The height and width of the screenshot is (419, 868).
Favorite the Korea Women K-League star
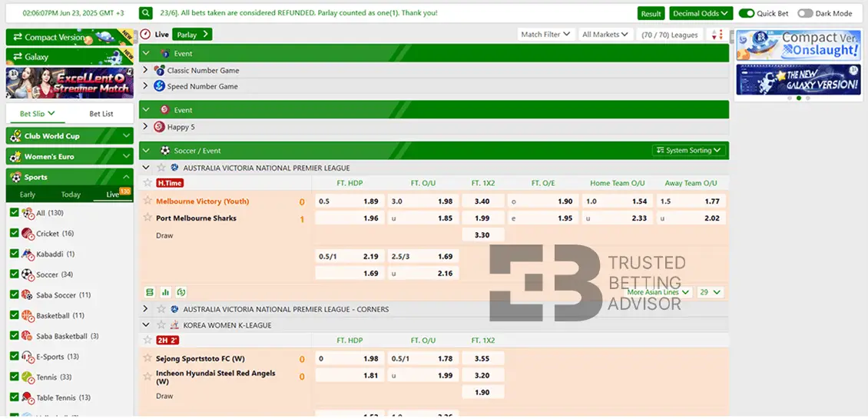coord(161,324)
